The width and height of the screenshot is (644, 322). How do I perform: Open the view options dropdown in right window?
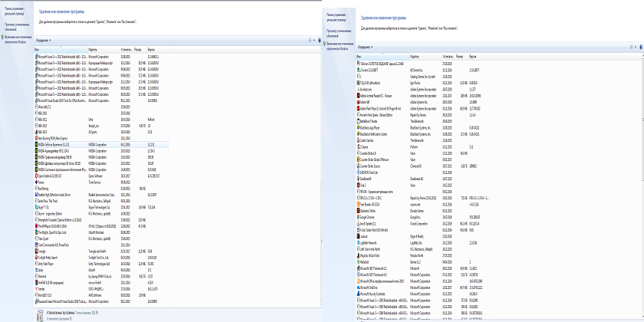[x=634, y=47]
